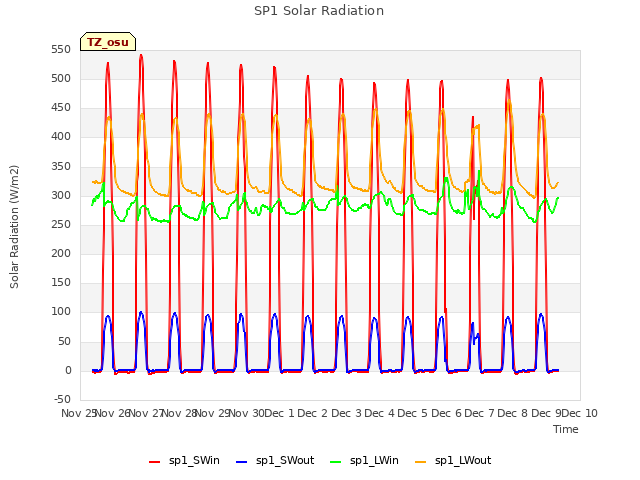Click the 450 y-axis tick label
Image resolution: width=640 pixels, height=480 pixels.
(x=61, y=108)
